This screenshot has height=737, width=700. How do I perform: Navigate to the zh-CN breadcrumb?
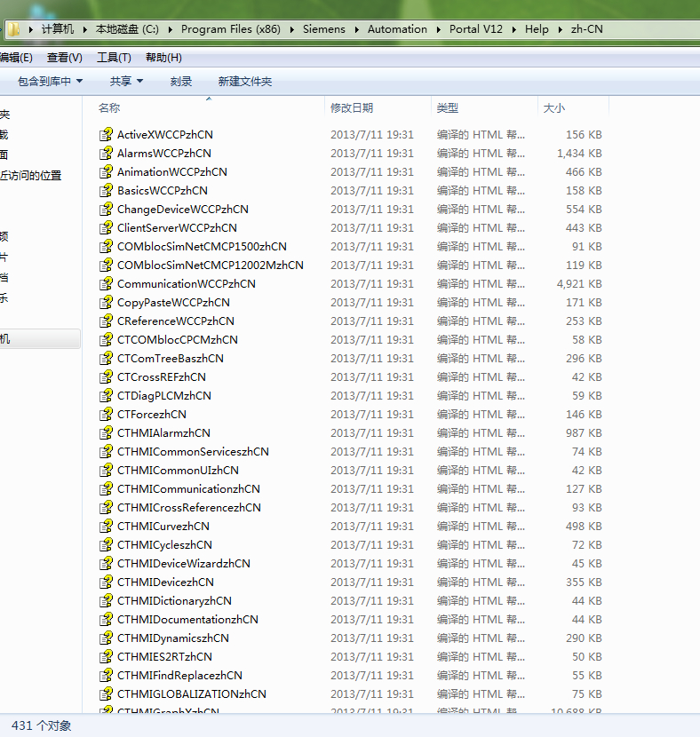(586, 29)
